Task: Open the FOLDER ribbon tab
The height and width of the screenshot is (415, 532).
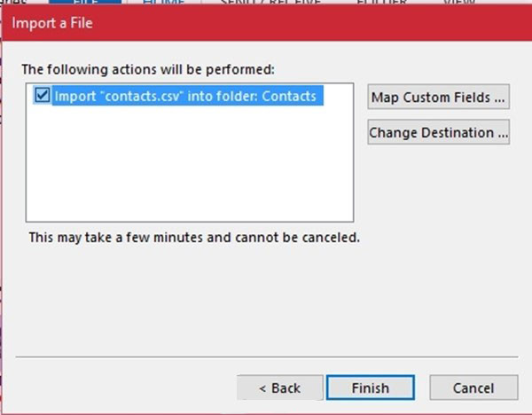Action: [381, 2]
